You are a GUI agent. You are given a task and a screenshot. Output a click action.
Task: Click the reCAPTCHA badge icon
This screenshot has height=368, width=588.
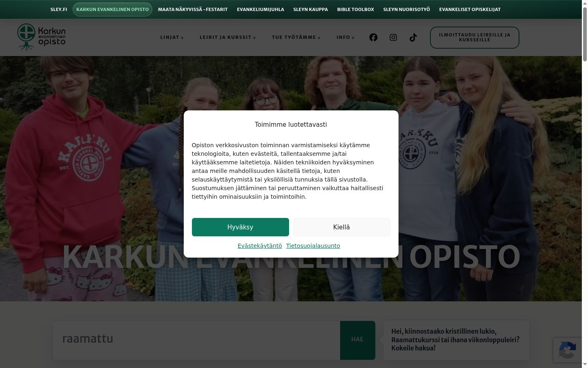pos(568,350)
